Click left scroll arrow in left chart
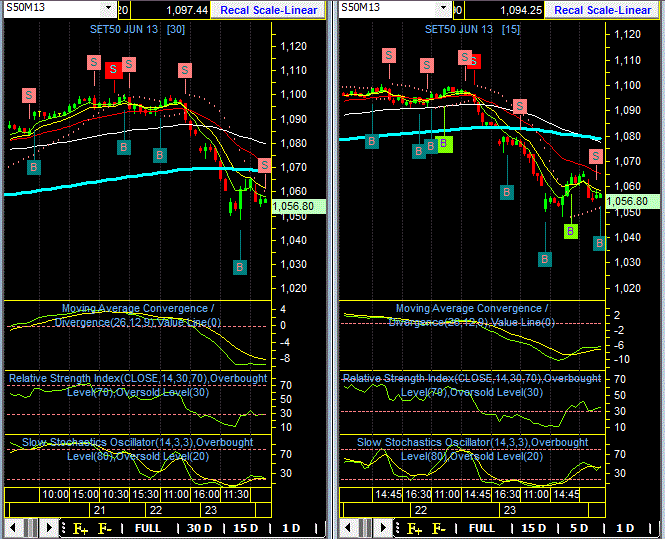665x539 pixels. (x=13, y=528)
